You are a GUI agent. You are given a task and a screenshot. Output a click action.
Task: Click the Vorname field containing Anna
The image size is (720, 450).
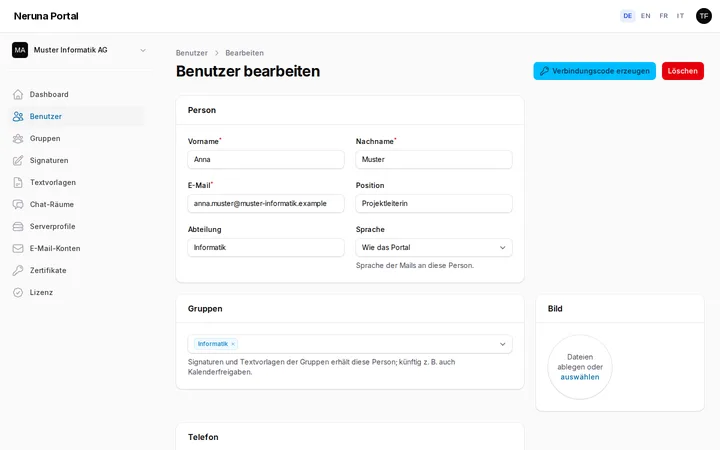(266, 159)
